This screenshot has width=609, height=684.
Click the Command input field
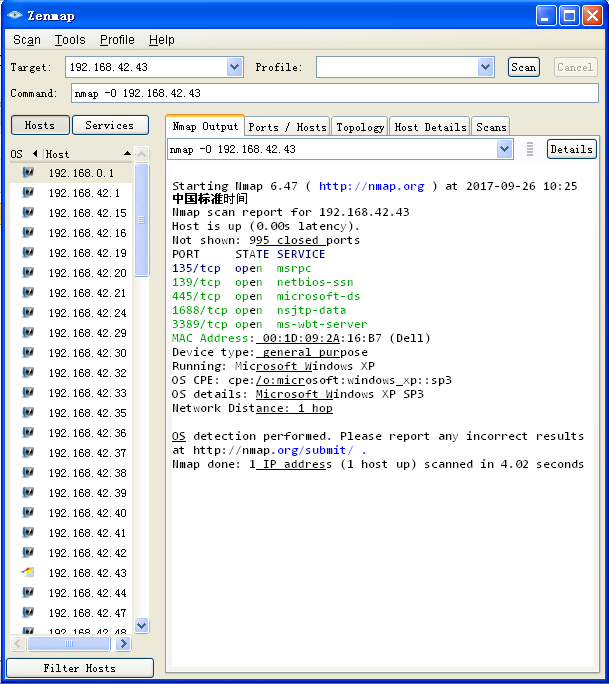pyautogui.click(x=335, y=93)
